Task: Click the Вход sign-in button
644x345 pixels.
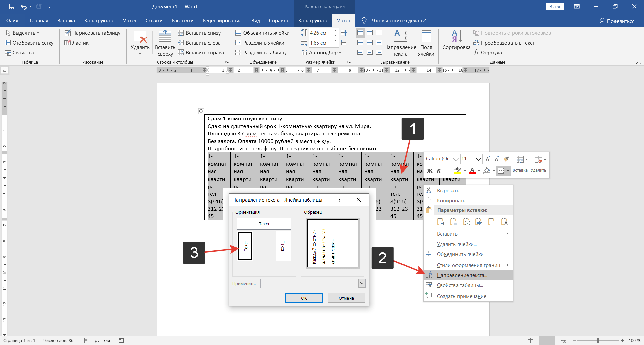Action: click(x=555, y=7)
